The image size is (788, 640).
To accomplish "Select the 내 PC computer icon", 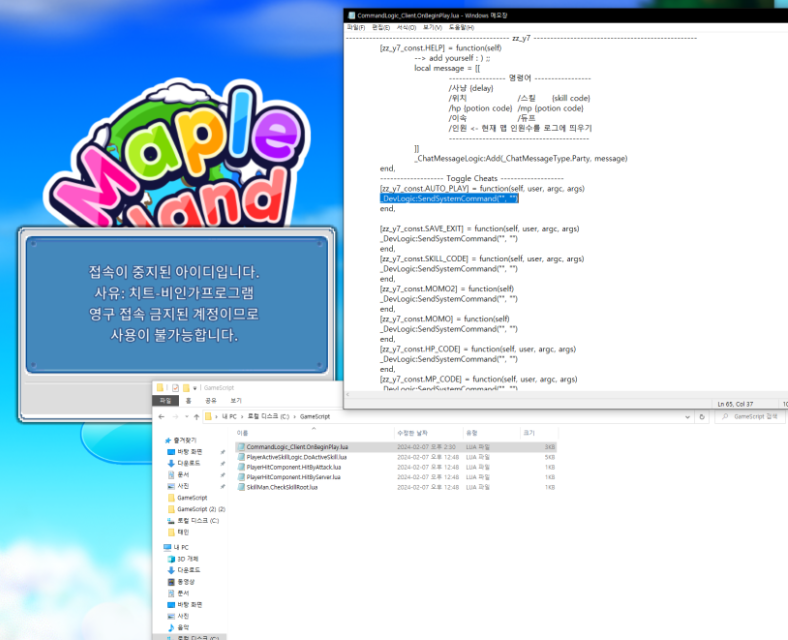I will (167, 548).
